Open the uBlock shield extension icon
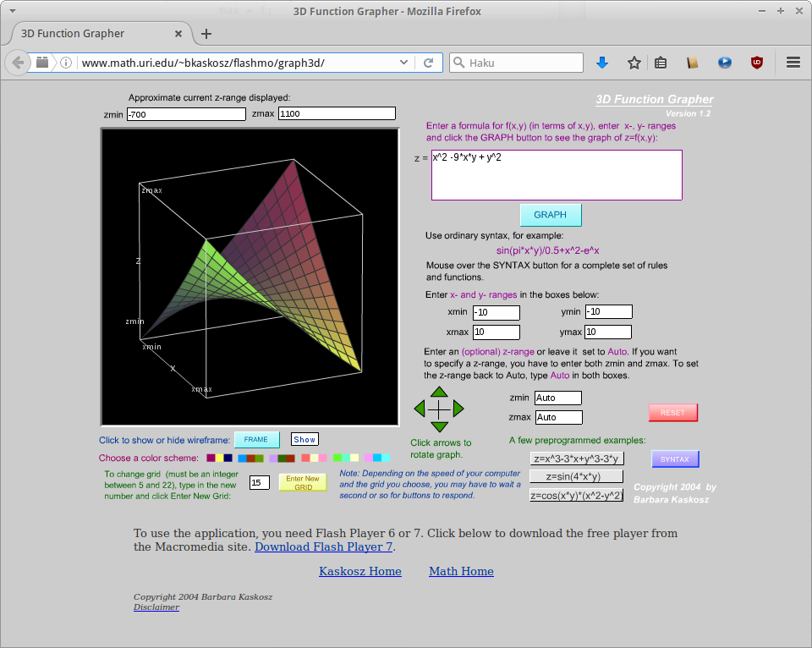This screenshot has width=812, height=648. pos(757,63)
